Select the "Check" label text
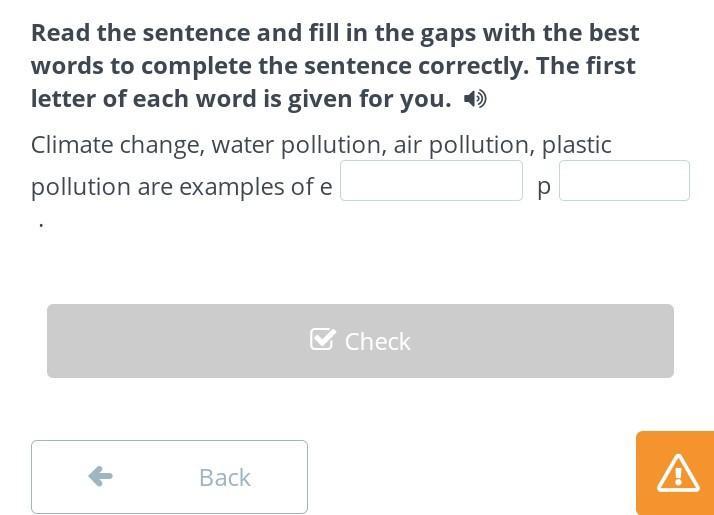Image resolution: width=714 pixels, height=515 pixels. click(377, 342)
